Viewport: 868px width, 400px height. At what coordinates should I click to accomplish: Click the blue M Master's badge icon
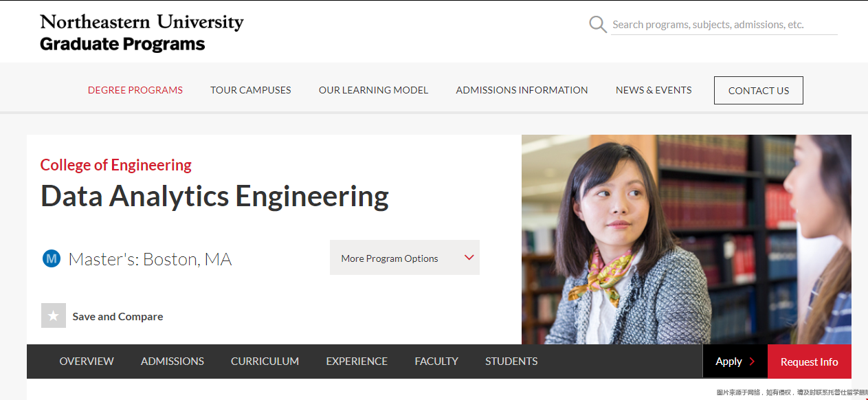coord(52,259)
